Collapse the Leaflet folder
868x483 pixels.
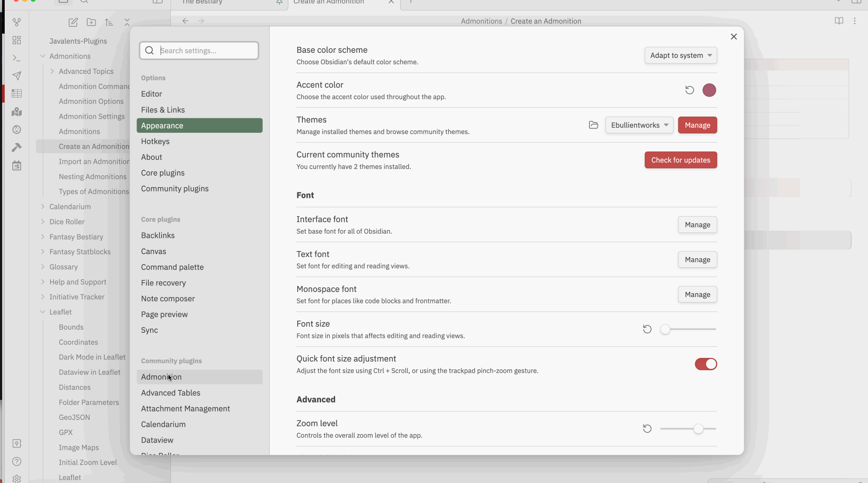click(x=43, y=312)
